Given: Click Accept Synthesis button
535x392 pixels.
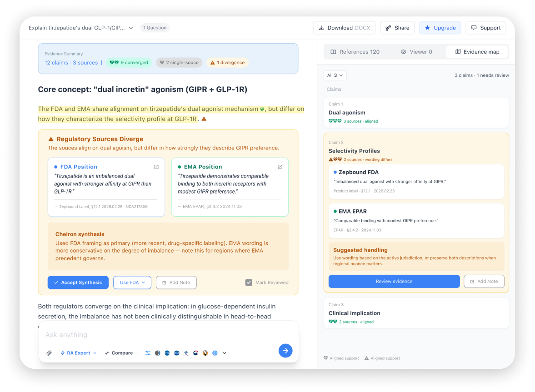Looking at the screenshot, I should pos(78,283).
